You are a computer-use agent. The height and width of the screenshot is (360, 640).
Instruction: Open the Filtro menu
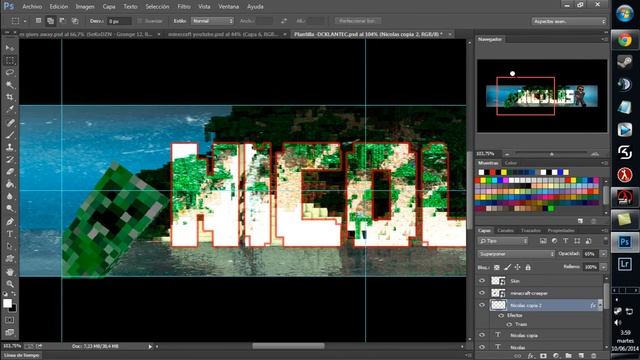[184, 7]
